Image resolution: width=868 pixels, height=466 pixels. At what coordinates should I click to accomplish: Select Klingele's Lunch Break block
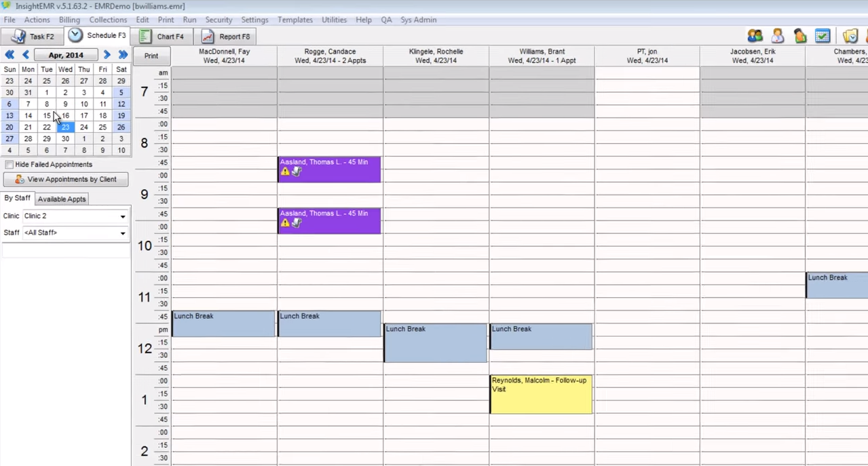[x=435, y=343]
